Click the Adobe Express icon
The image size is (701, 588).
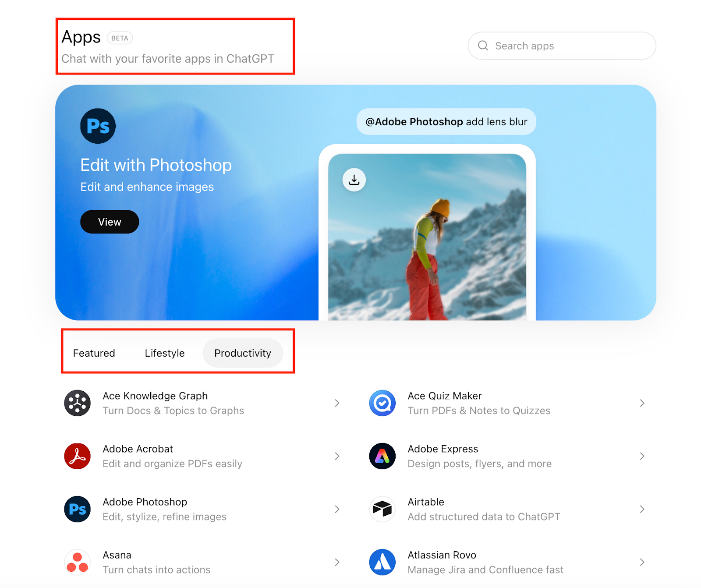[x=382, y=456]
